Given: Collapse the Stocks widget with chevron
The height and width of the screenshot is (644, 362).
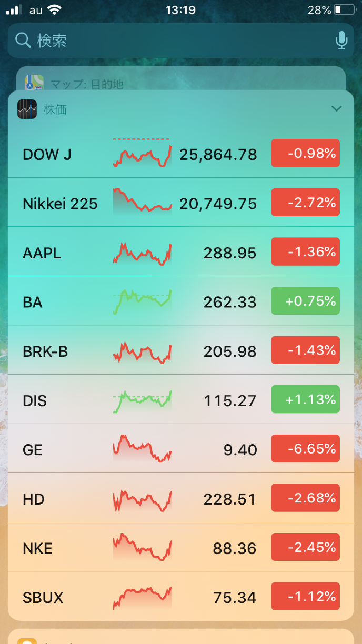Looking at the screenshot, I should [336, 109].
